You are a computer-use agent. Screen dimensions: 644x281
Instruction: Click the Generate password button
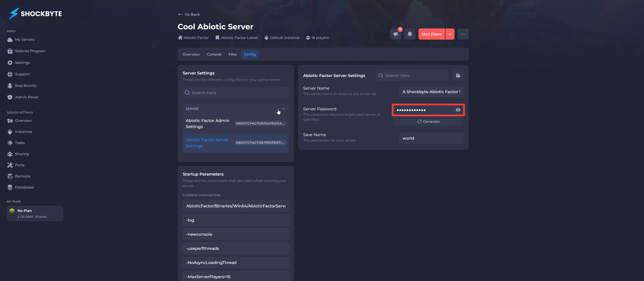428,121
